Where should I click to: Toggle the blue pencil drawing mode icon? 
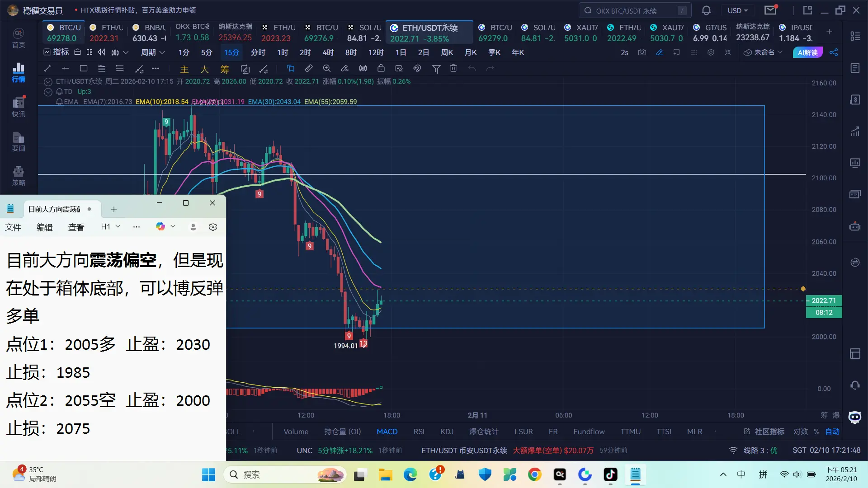[660, 52]
